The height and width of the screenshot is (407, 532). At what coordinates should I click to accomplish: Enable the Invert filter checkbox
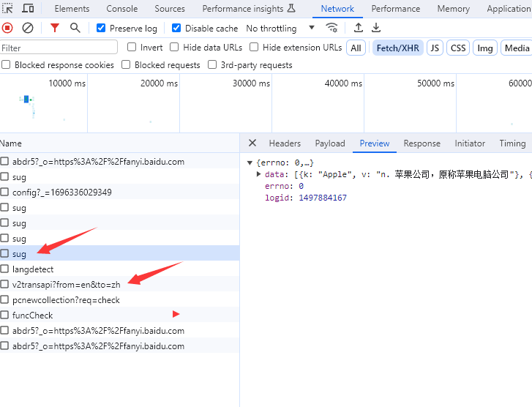pyautogui.click(x=132, y=48)
